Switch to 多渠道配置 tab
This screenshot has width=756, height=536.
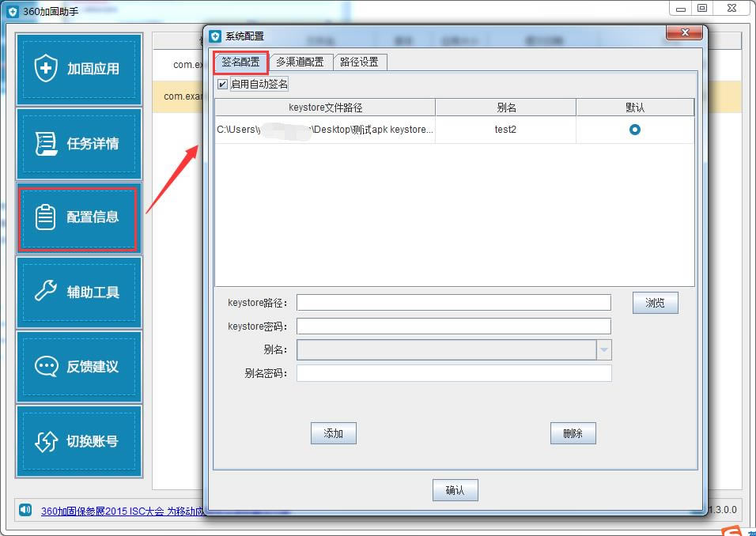300,62
